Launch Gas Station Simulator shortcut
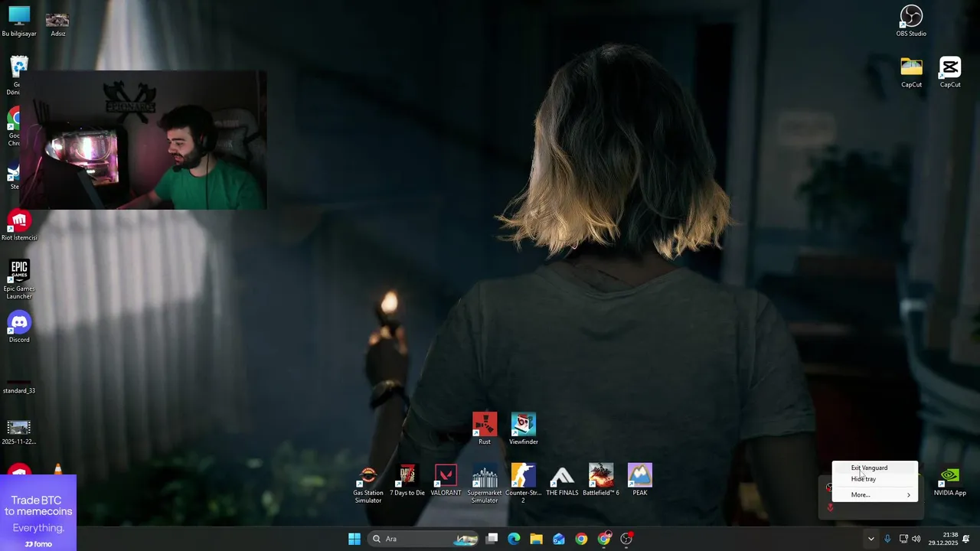The width and height of the screenshot is (980, 551). (368, 484)
